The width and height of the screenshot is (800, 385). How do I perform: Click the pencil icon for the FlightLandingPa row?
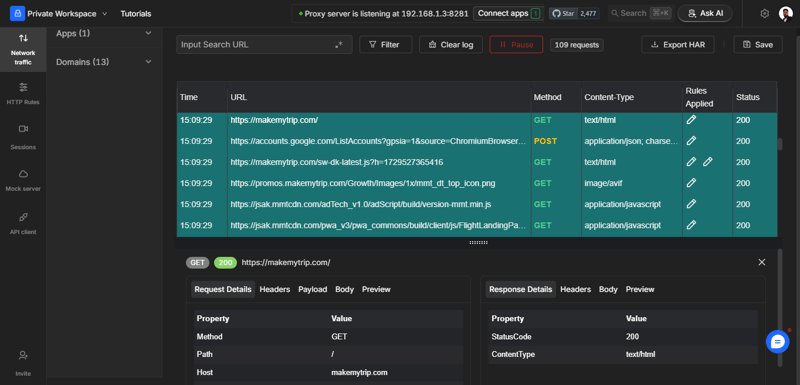click(691, 224)
